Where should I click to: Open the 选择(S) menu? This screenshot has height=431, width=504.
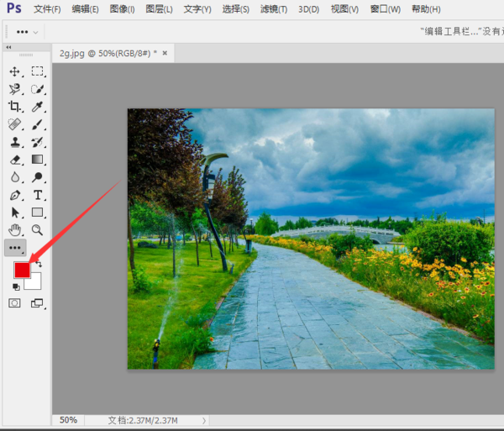point(235,9)
